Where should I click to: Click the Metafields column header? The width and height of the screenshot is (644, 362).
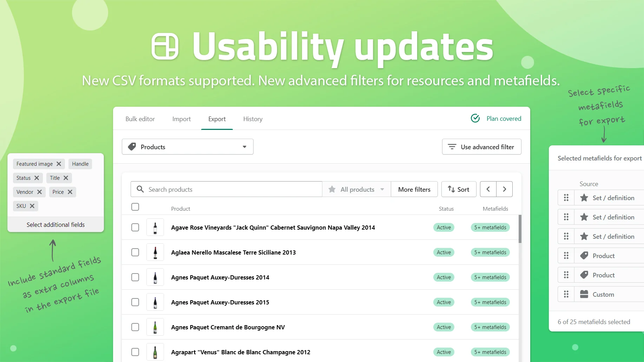(x=495, y=209)
